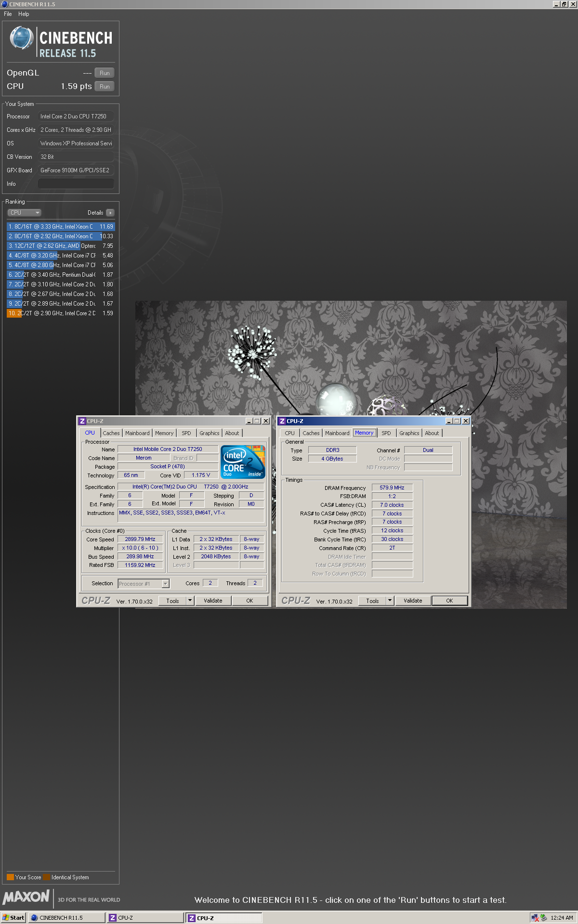Switch to Caches tab in right CPU-Z

point(311,433)
